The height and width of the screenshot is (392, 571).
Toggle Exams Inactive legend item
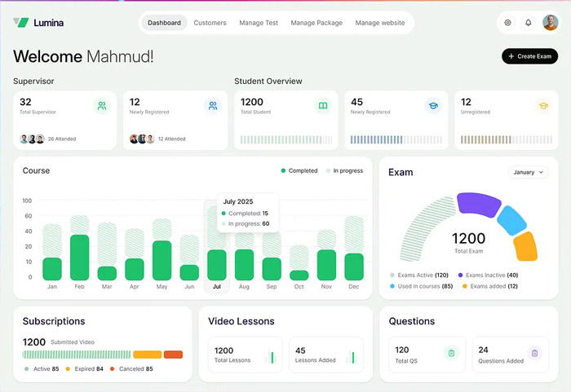pyautogui.click(x=489, y=275)
